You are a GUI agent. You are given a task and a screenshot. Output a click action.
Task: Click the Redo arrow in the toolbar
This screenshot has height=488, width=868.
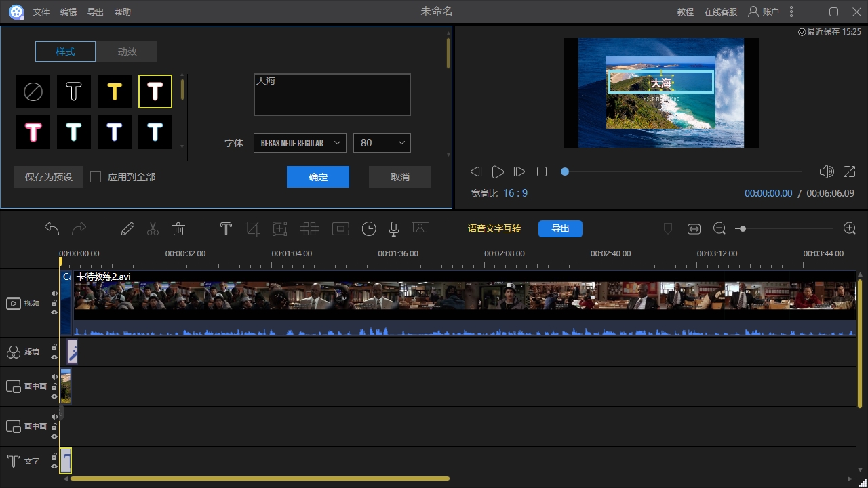pos(79,229)
